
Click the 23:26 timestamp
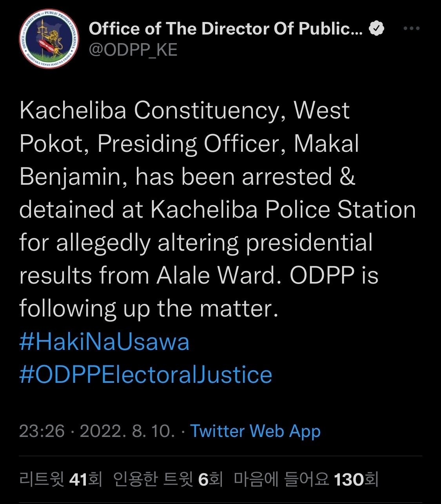pos(42,431)
